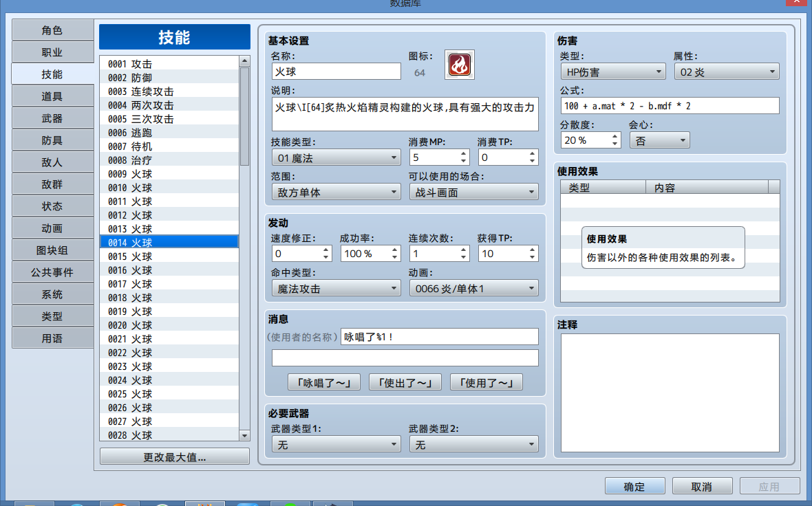This screenshot has width=812, height=506.
Task: Click the fireball skill icon image
Action: pos(460,65)
